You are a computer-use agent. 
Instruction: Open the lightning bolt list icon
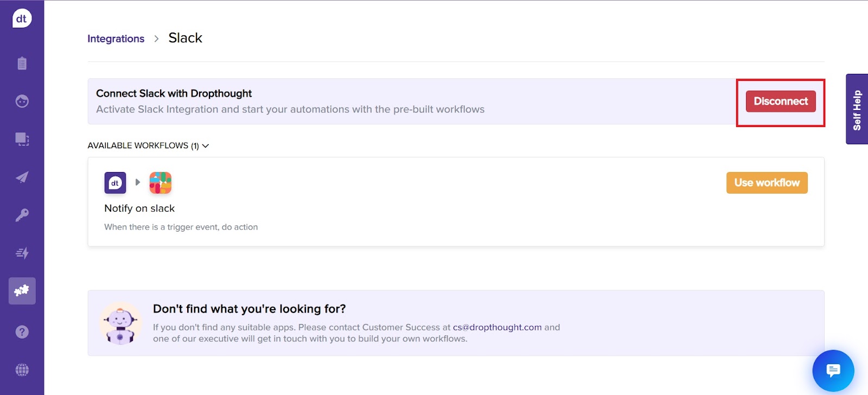22,253
